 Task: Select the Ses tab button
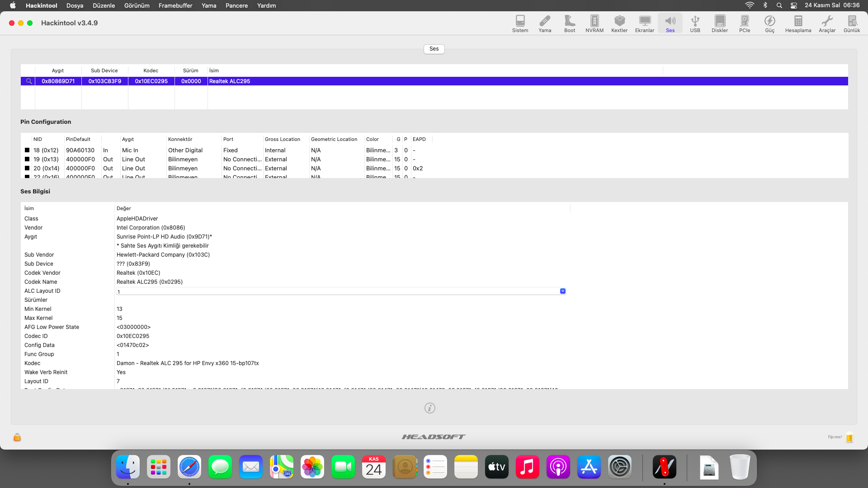tap(434, 49)
